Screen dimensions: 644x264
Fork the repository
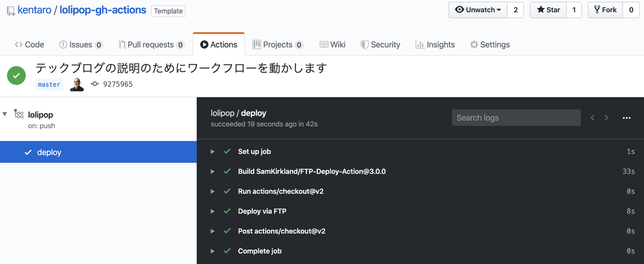click(x=605, y=10)
